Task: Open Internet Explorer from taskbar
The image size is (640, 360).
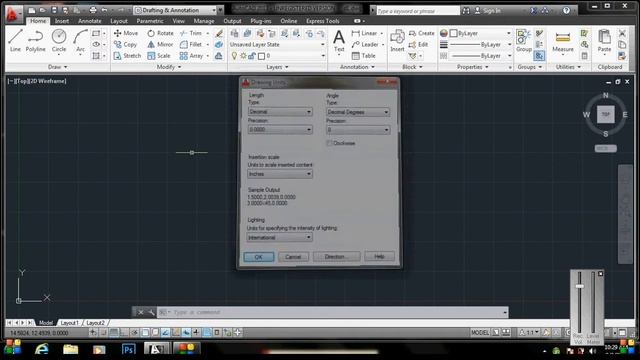Action: 42,349
